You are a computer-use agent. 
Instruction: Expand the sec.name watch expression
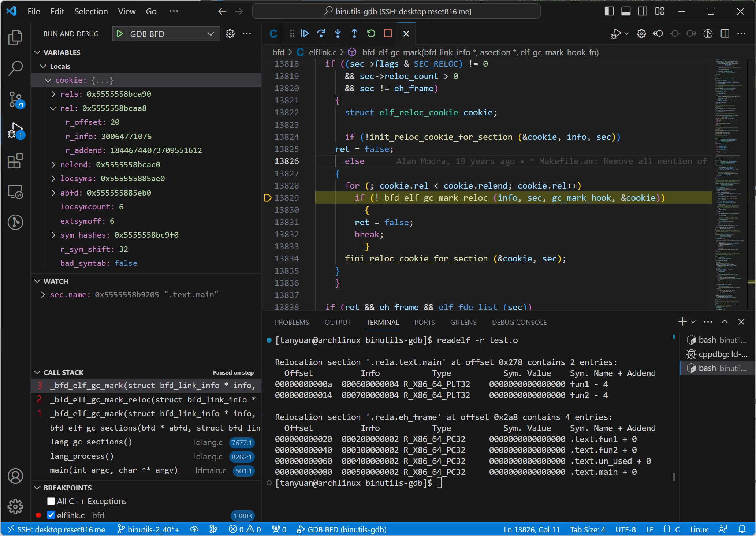coord(43,295)
